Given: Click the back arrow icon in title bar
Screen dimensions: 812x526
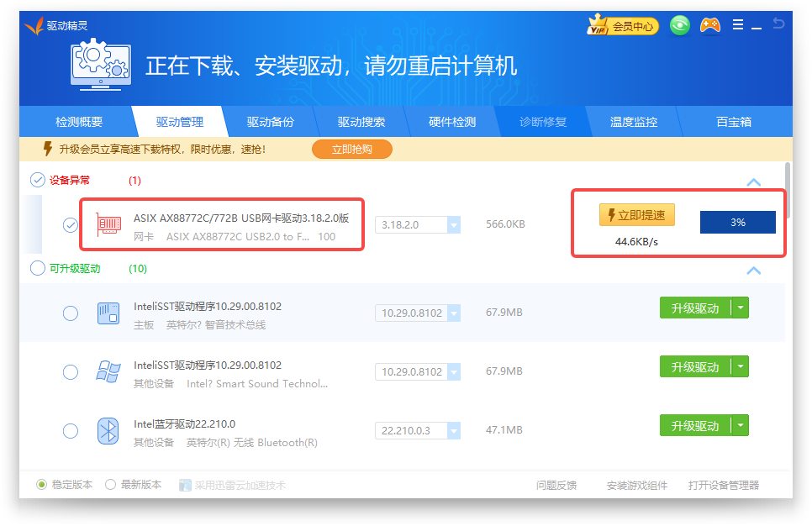Looking at the screenshot, I should [778, 24].
